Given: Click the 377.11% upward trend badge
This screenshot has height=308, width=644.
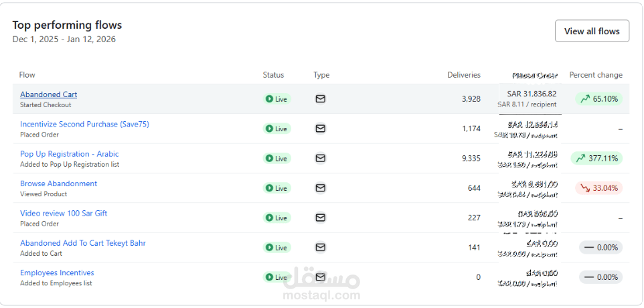Looking at the screenshot, I should pos(596,158).
